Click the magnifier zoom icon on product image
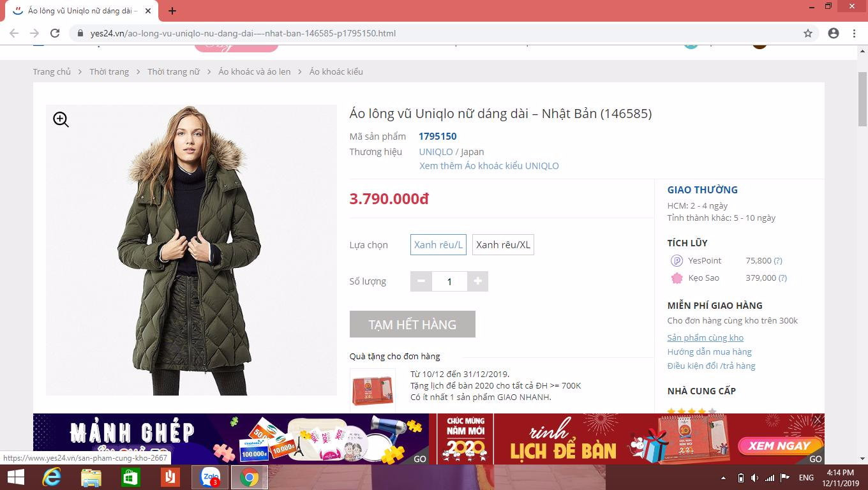Screen dimensions: 868x490 (x=61, y=119)
